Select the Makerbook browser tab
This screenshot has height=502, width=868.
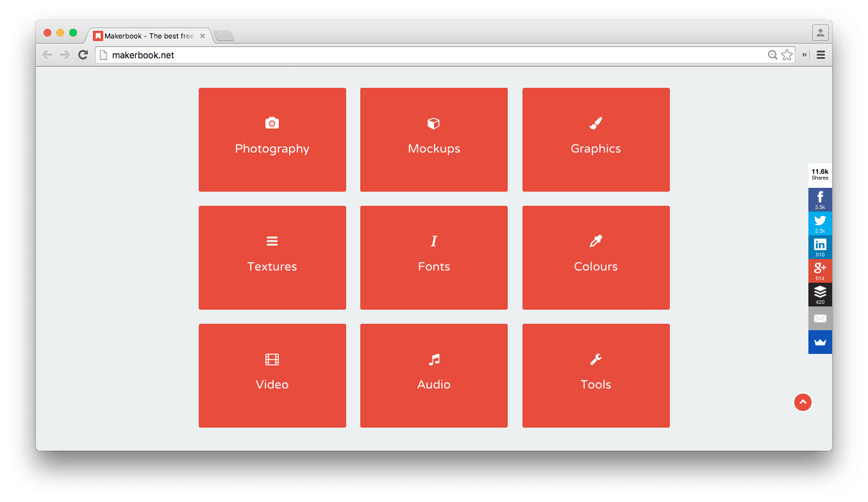(x=149, y=36)
